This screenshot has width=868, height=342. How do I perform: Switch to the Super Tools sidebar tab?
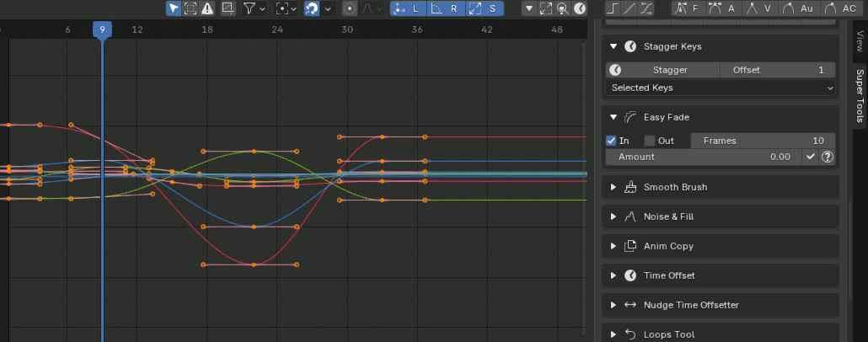859,96
